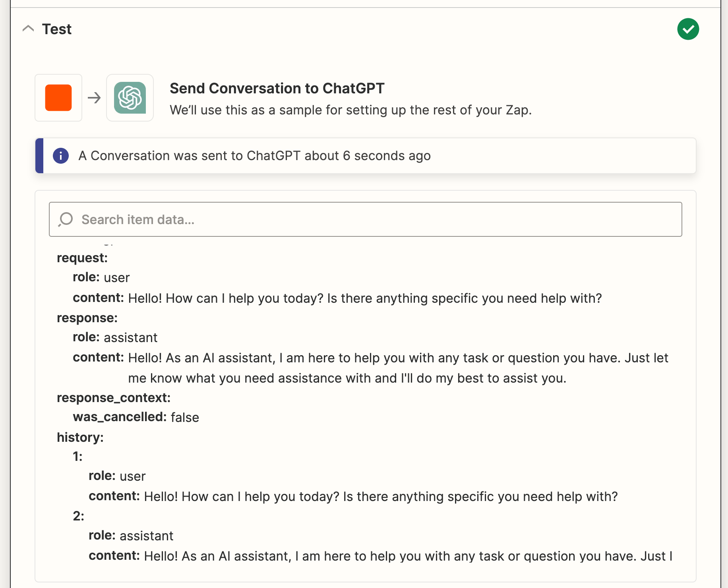
Task: Select the response_context key label
Action: (114, 398)
